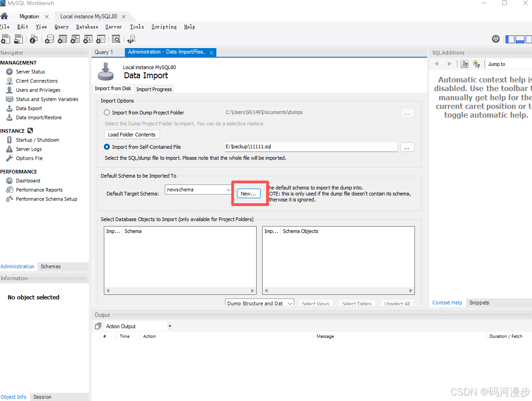Image resolution: width=532 pixels, height=401 pixels.
Task: Click the Select Tables button
Action: tap(357, 303)
